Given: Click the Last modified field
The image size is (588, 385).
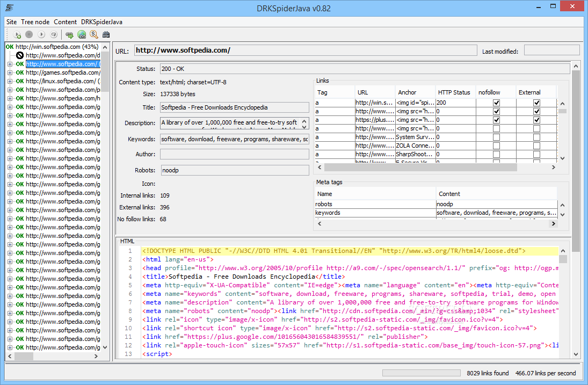Looking at the screenshot, I should tap(551, 50).
